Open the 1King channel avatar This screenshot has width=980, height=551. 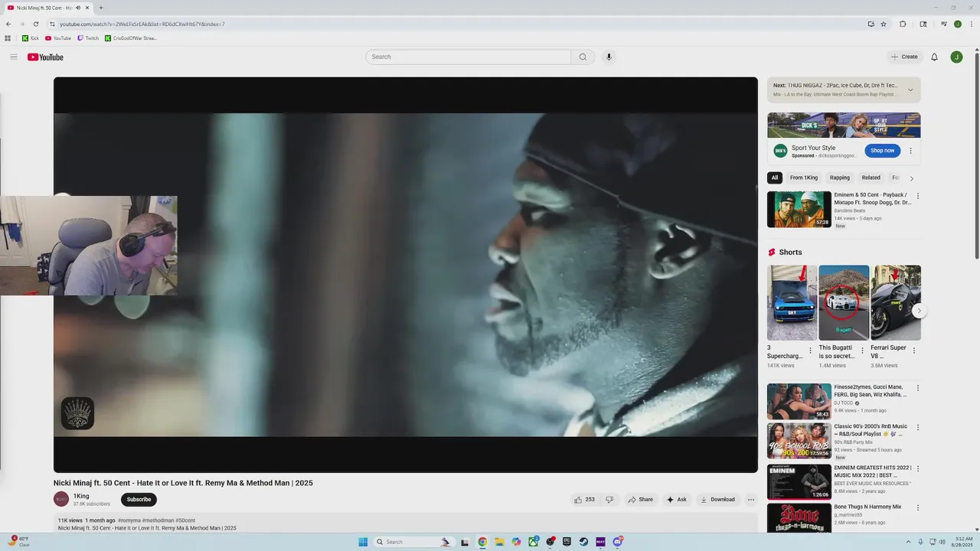(x=61, y=499)
